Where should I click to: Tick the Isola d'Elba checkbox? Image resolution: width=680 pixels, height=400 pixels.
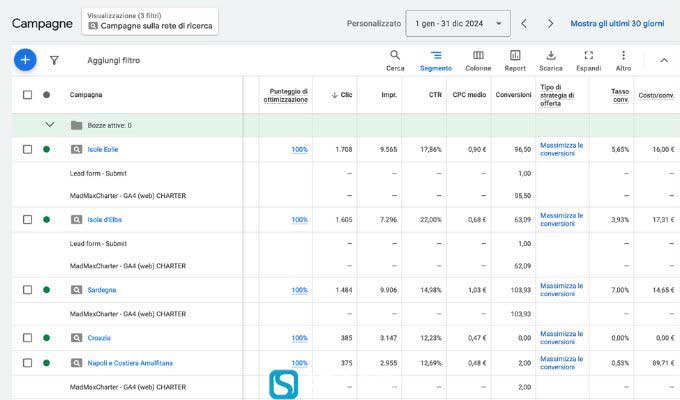pos(27,220)
